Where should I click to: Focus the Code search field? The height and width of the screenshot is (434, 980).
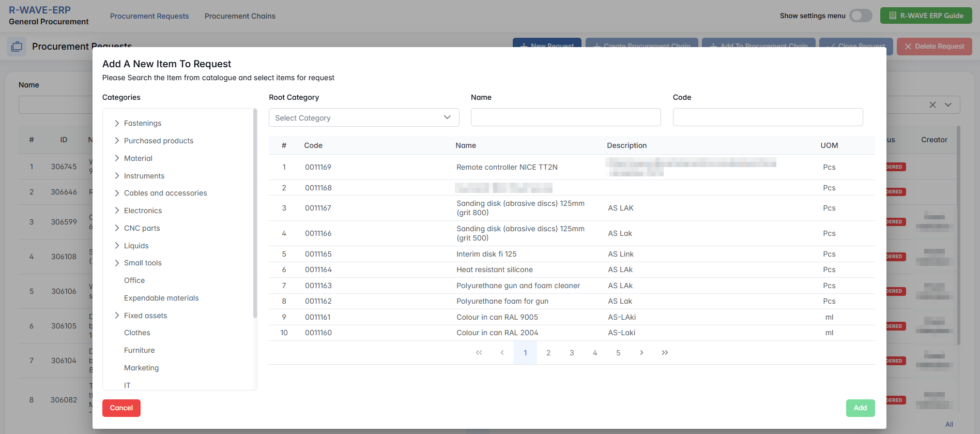[768, 117]
